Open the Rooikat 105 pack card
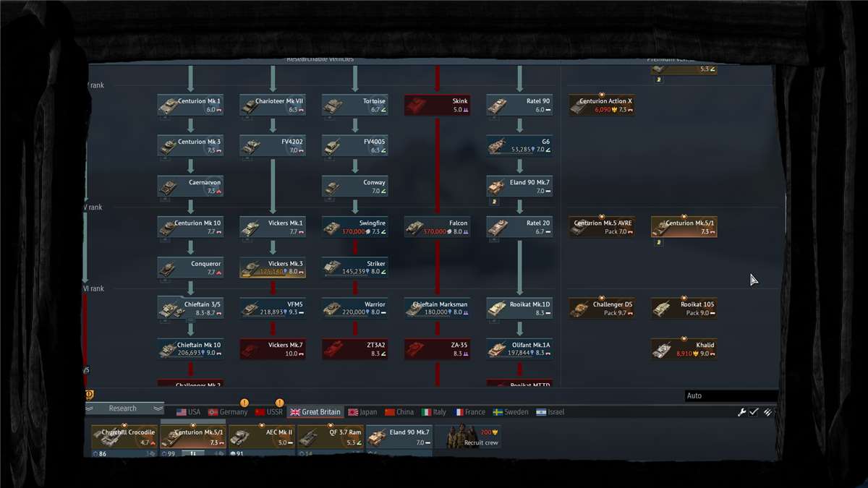 684,308
